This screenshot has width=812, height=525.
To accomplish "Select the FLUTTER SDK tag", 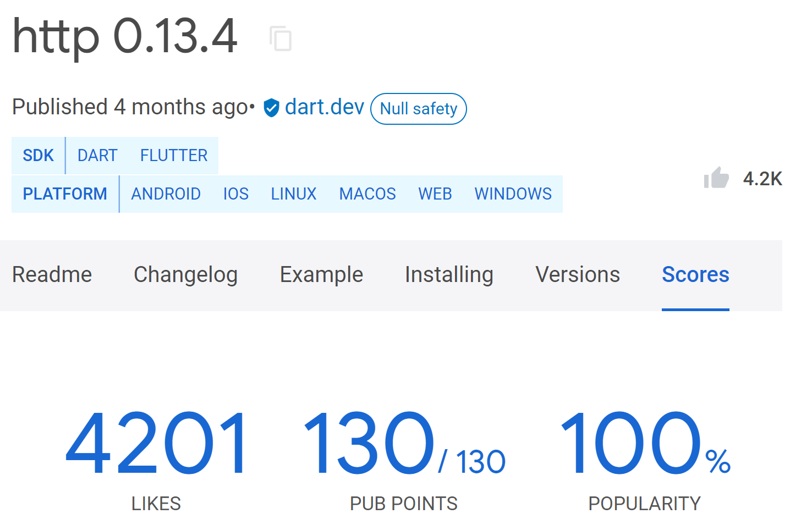I will click(174, 156).
